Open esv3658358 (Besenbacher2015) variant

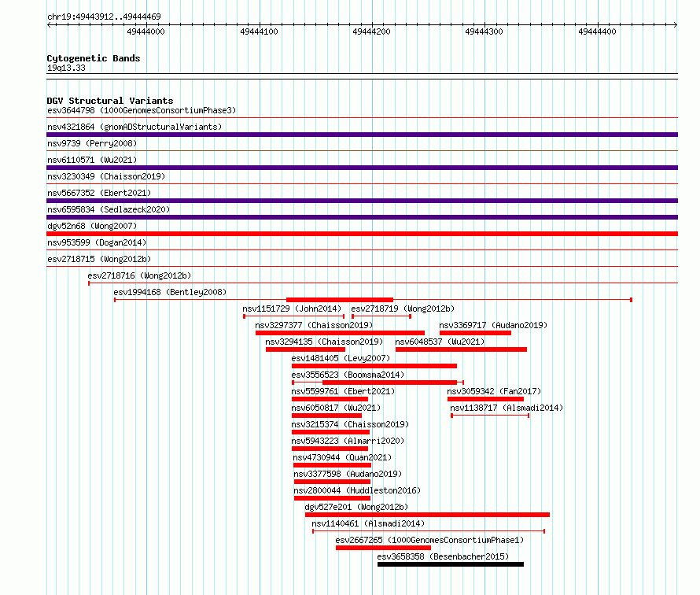[443, 556]
